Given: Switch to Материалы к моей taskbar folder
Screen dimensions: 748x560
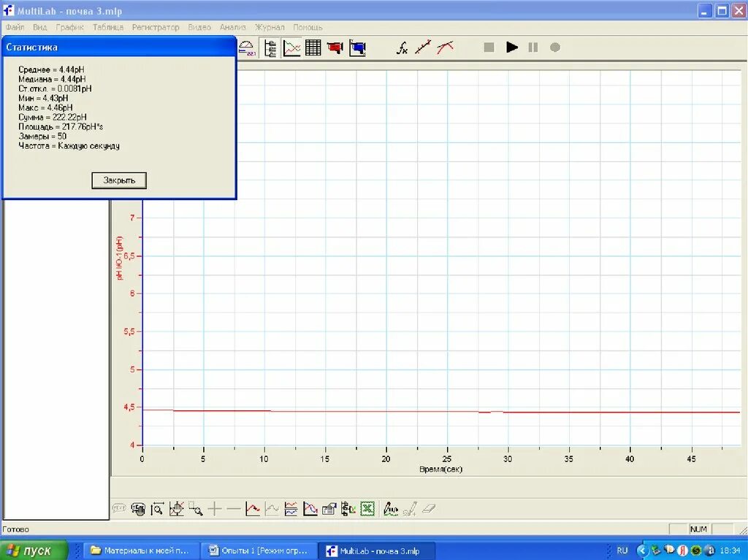Looking at the screenshot, I should pyautogui.click(x=140, y=551).
